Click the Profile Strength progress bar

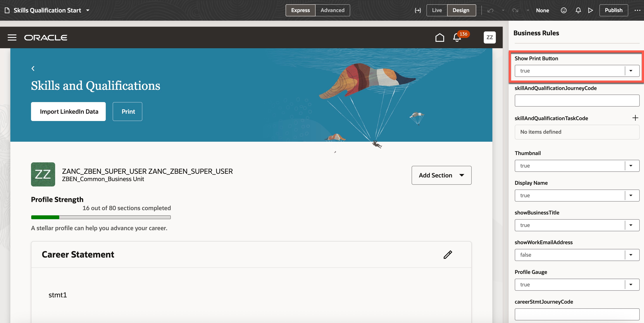(x=101, y=217)
